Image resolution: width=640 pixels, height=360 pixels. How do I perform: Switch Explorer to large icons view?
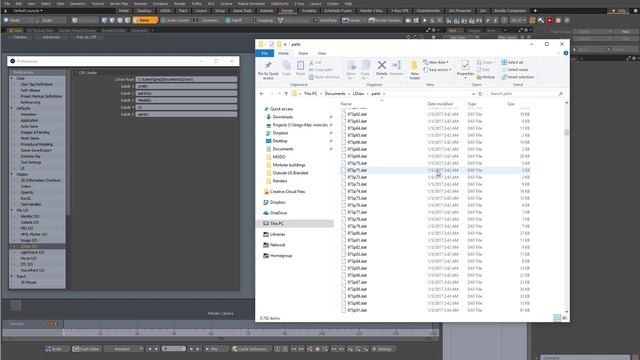point(564,318)
